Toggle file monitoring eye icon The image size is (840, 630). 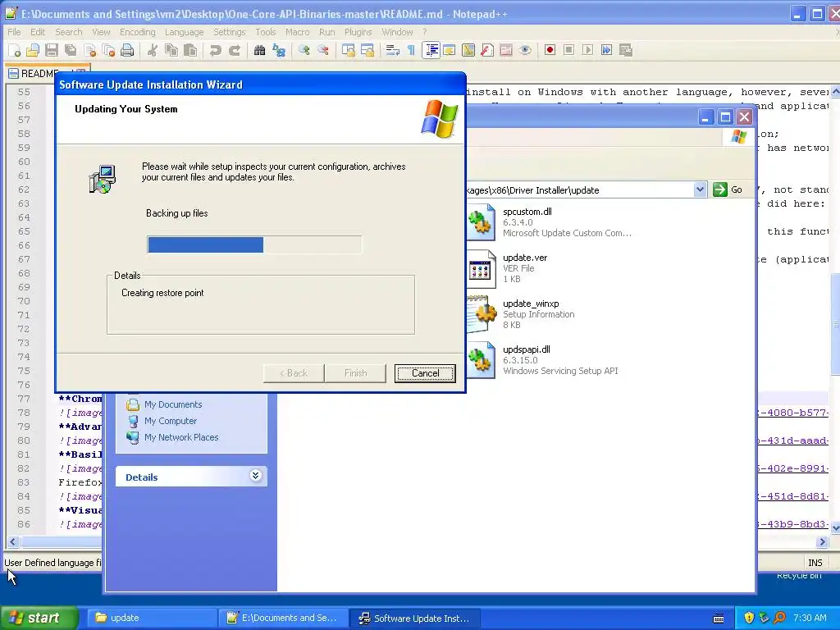click(x=525, y=50)
